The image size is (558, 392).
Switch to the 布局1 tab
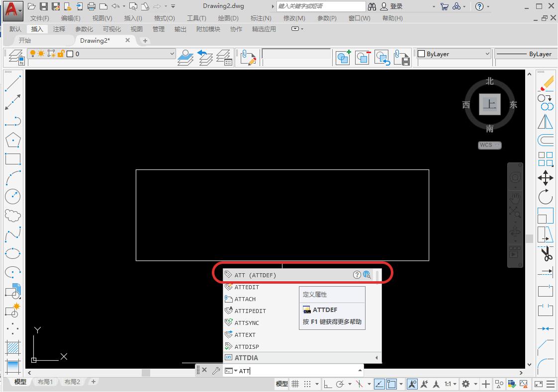point(45,382)
